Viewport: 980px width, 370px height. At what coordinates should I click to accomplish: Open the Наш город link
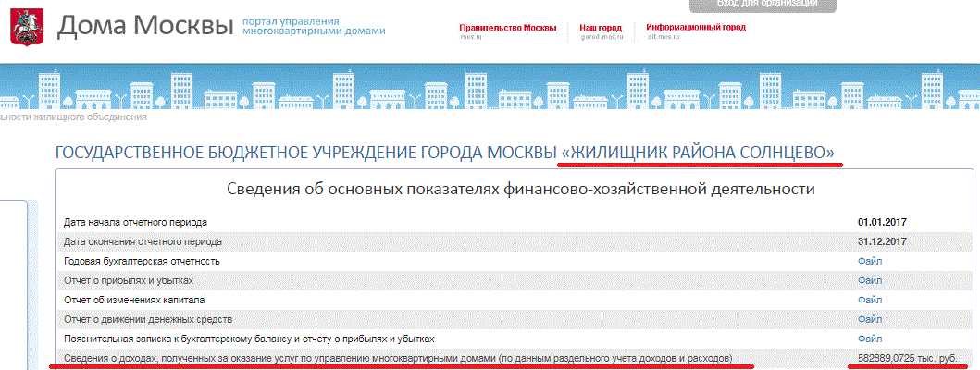coord(601,28)
